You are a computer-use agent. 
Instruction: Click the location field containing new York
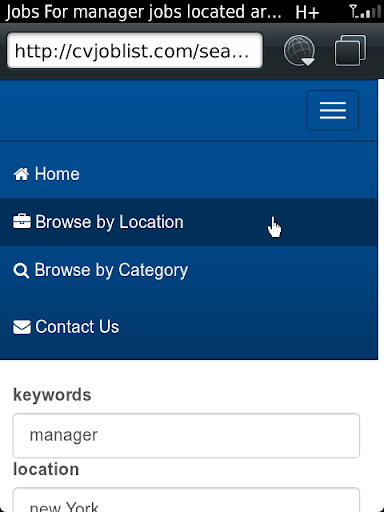186,500
